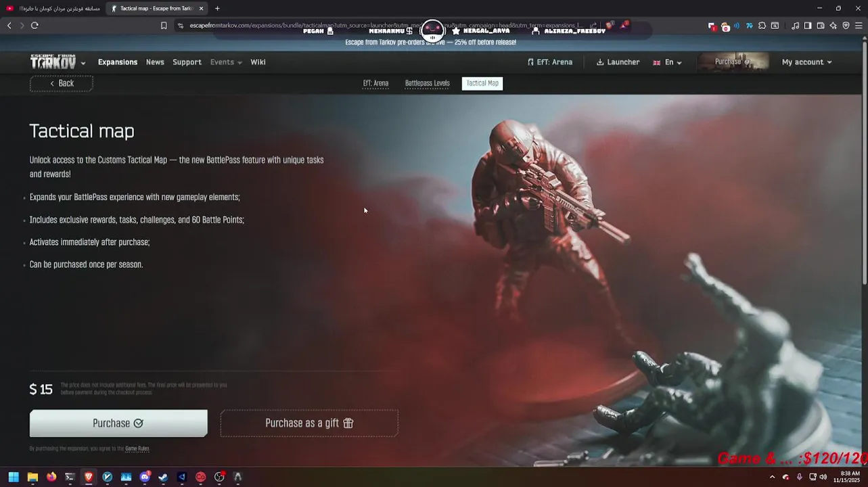868x487 pixels.
Task: Go Back using the dashed Back button
Action: point(62,83)
